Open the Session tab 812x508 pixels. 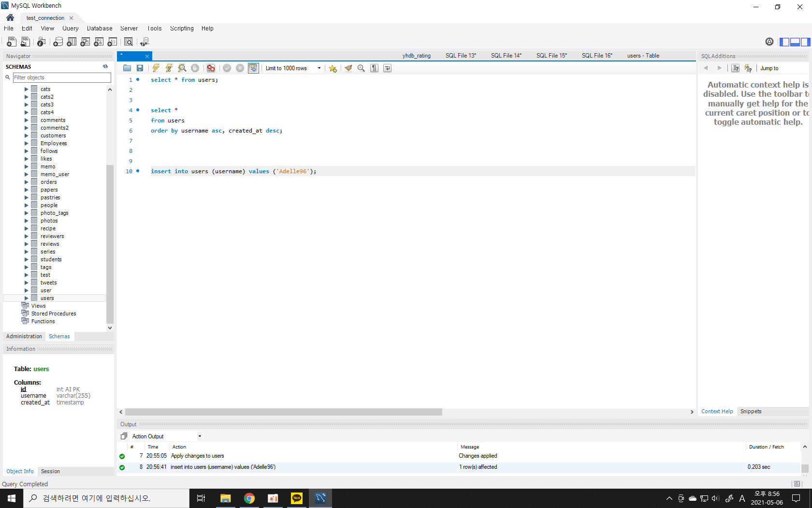coord(50,471)
